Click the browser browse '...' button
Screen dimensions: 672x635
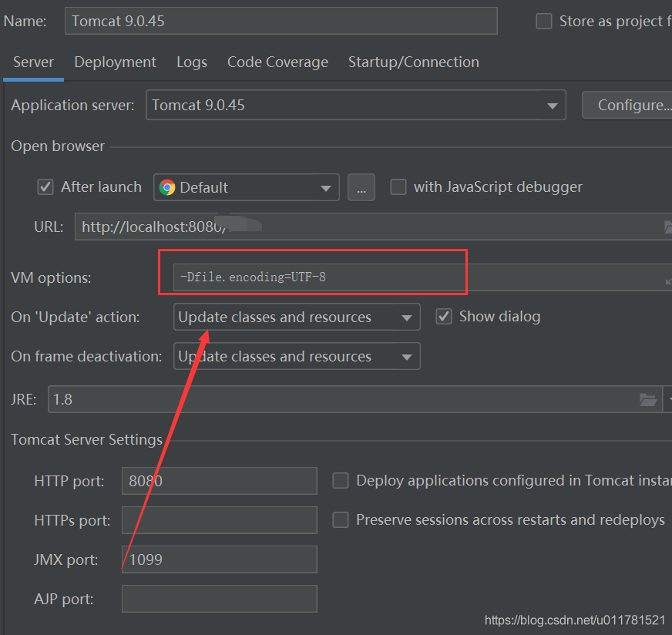pyautogui.click(x=361, y=187)
